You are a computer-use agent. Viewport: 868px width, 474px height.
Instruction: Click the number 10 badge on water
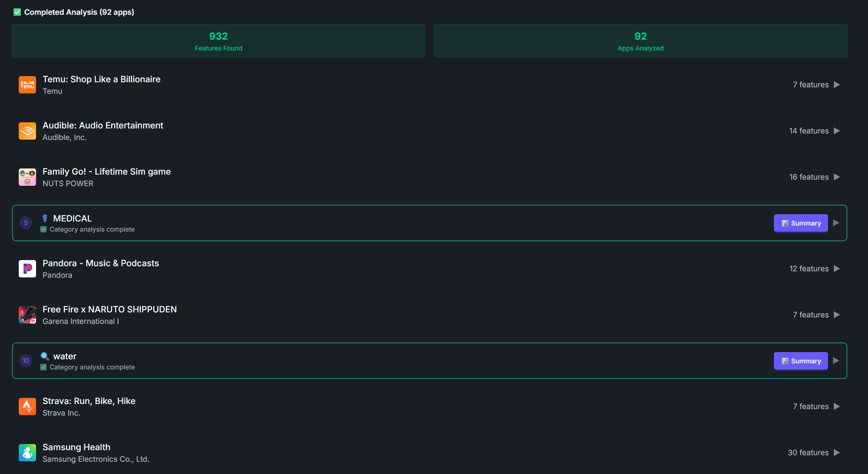[26, 361]
